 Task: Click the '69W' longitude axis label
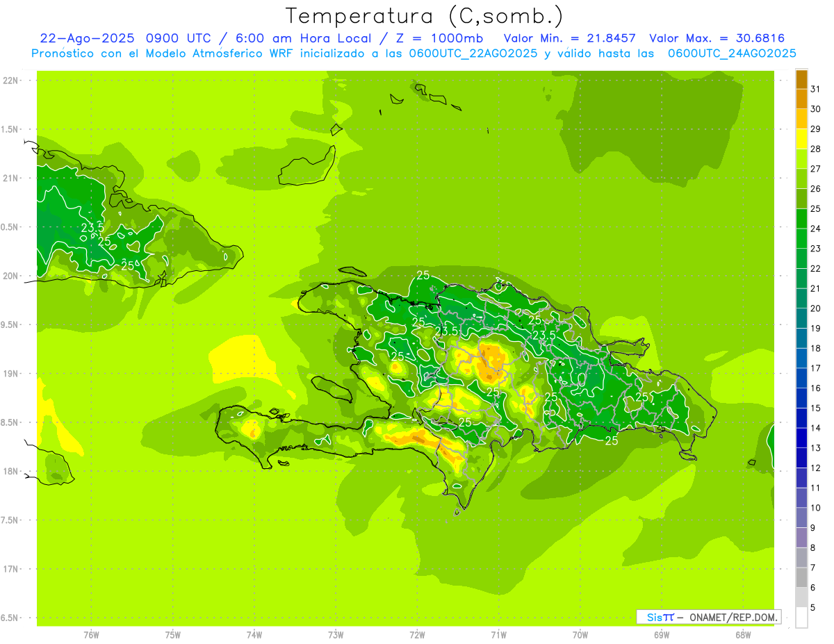(x=662, y=634)
